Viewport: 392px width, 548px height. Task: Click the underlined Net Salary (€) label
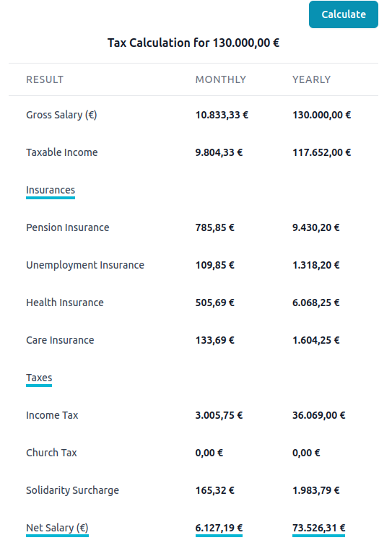click(x=57, y=528)
